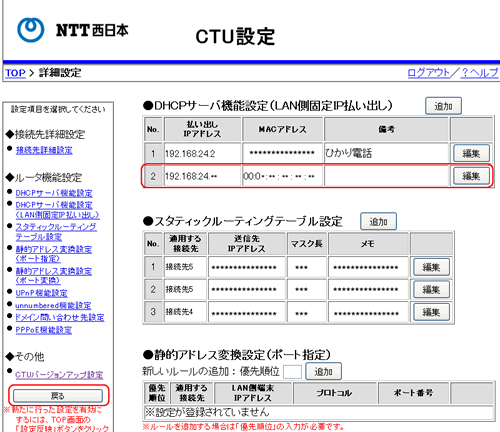
Task: Open the TOP breadcrumb link
Action: (x=15, y=73)
